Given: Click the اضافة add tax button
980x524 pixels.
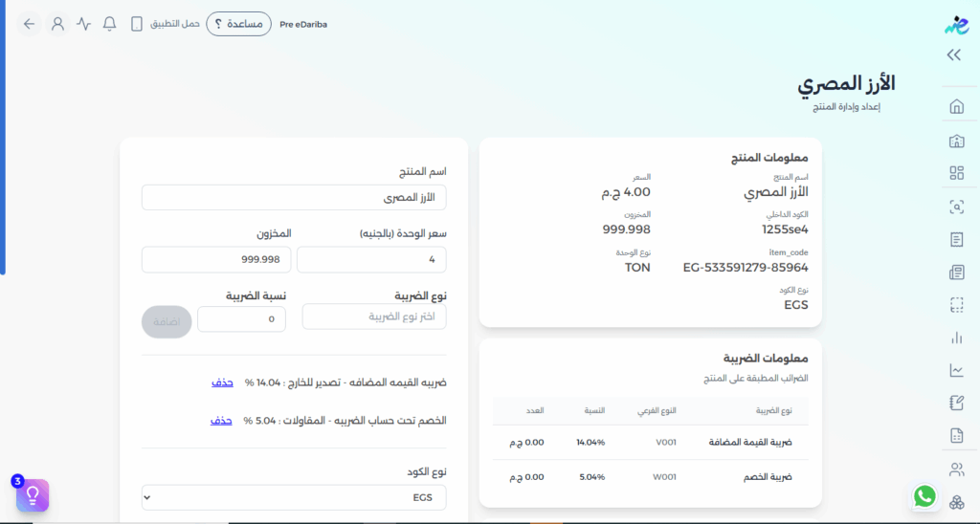Looking at the screenshot, I should tap(167, 321).
